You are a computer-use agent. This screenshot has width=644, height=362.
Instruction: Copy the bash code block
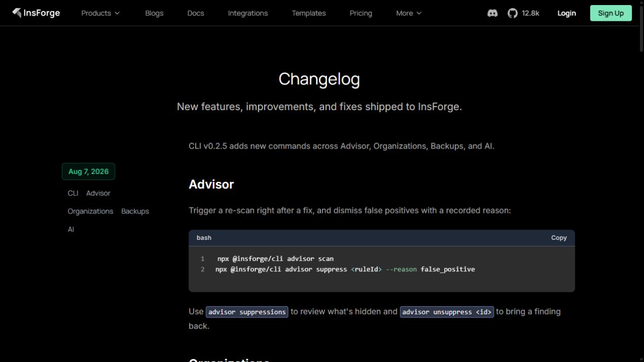coord(559,238)
